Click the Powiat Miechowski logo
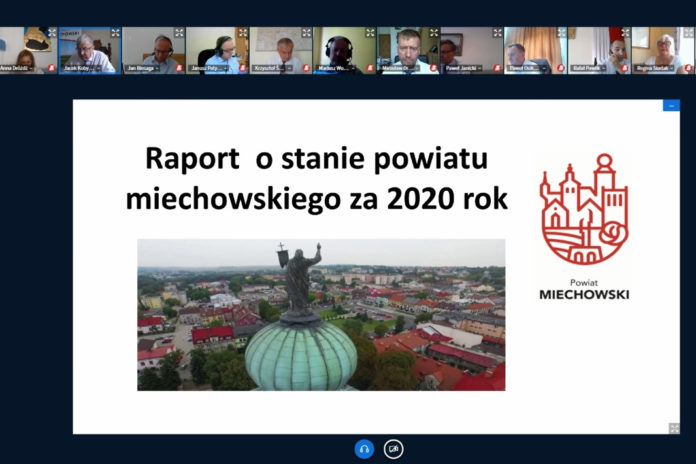 tap(584, 225)
